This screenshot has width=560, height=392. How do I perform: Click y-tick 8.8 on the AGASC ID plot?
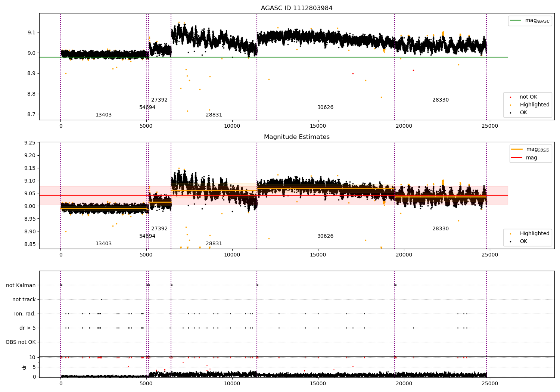pyautogui.click(x=31, y=94)
